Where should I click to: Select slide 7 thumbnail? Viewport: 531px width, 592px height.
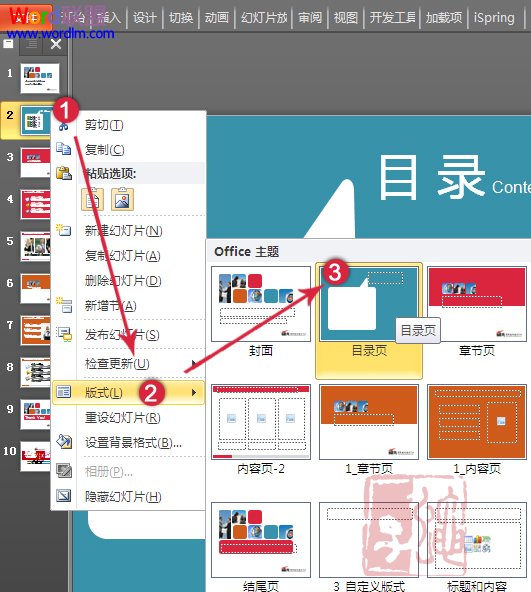click(35, 330)
